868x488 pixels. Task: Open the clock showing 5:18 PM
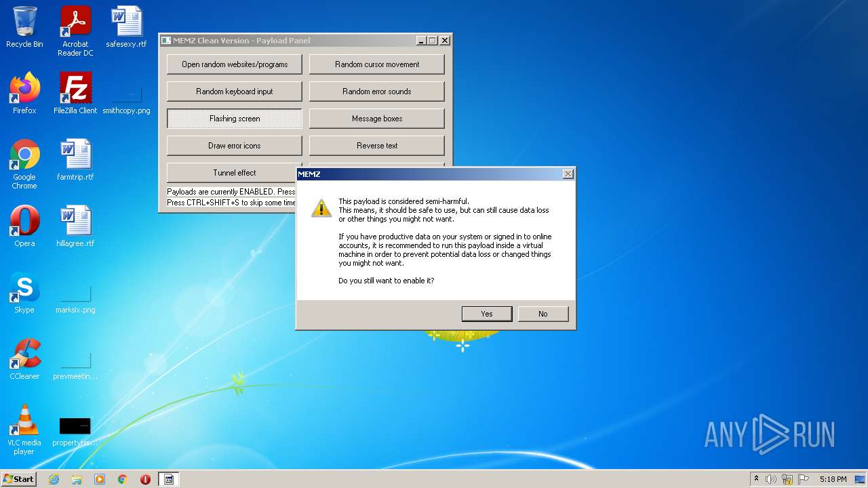point(833,479)
